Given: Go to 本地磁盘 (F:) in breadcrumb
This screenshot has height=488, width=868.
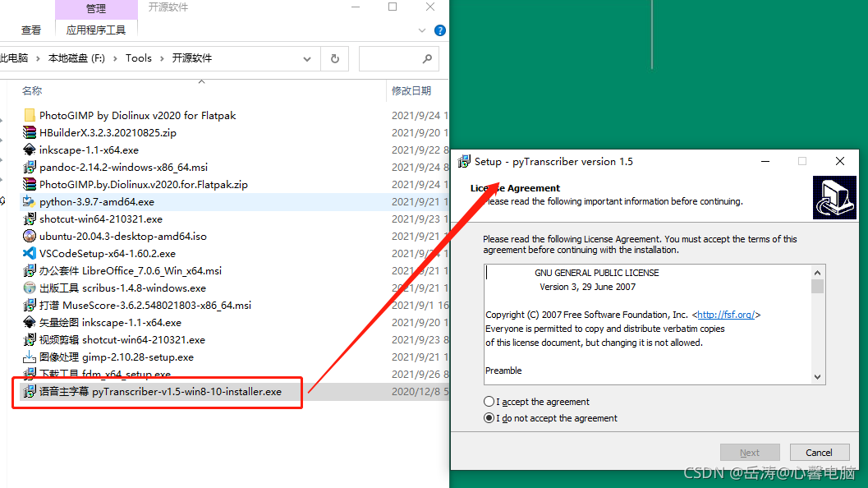Looking at the screenshot, I should click(x=76, y=58).
